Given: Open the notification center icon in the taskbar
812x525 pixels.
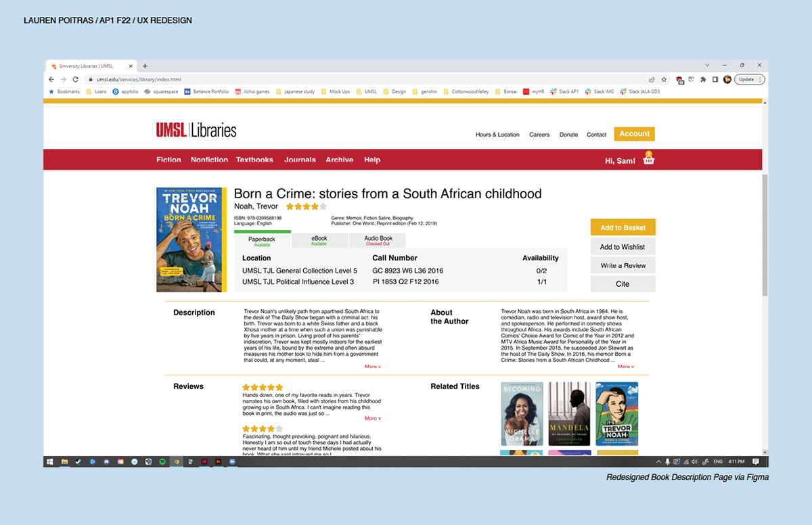Looking at the screenshot, I should tap(756, 461).
